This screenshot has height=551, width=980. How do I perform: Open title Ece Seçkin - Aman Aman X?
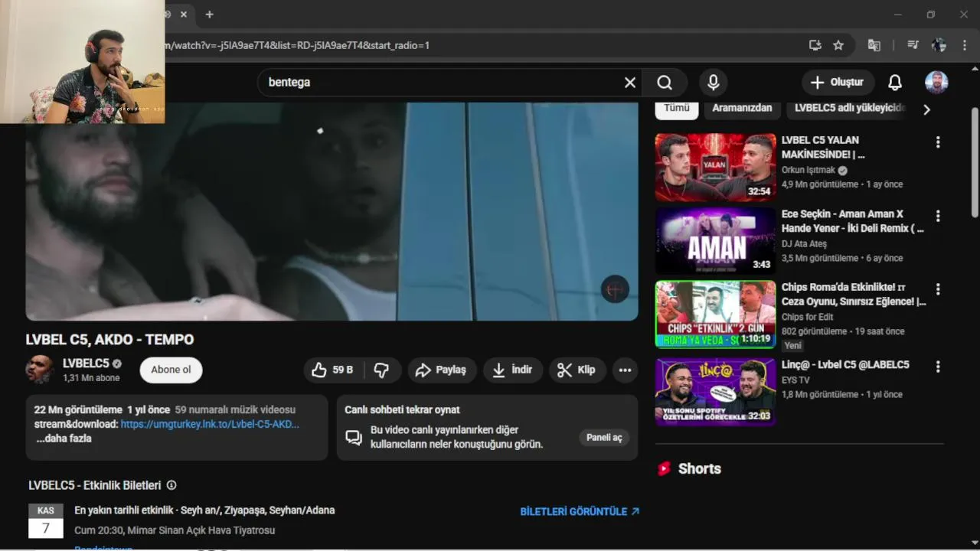[852, 221]
